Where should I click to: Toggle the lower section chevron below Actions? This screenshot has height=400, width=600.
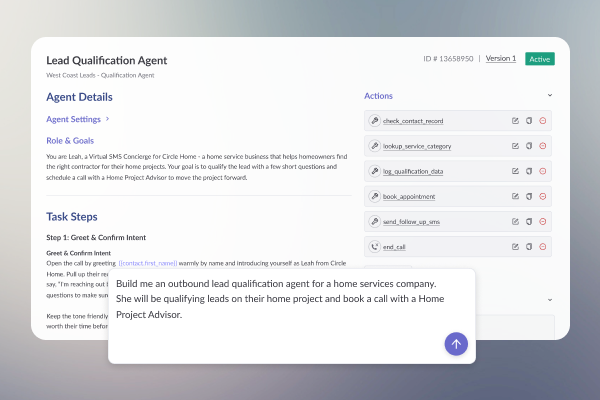tap(550, 300)
